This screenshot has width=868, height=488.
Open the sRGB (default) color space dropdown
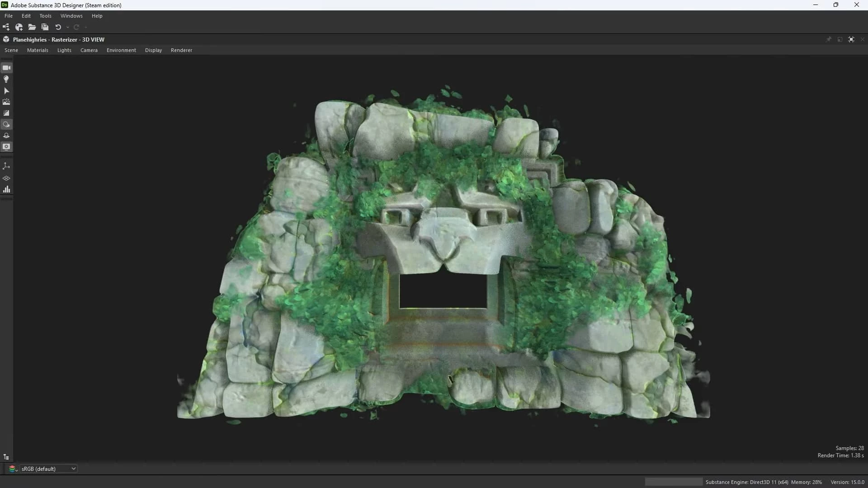coord(48,469)
